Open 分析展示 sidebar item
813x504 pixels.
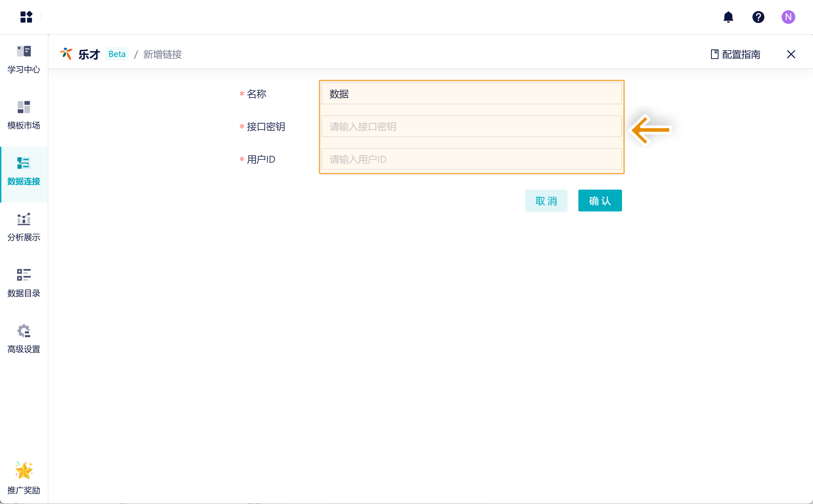click(24, 227)
